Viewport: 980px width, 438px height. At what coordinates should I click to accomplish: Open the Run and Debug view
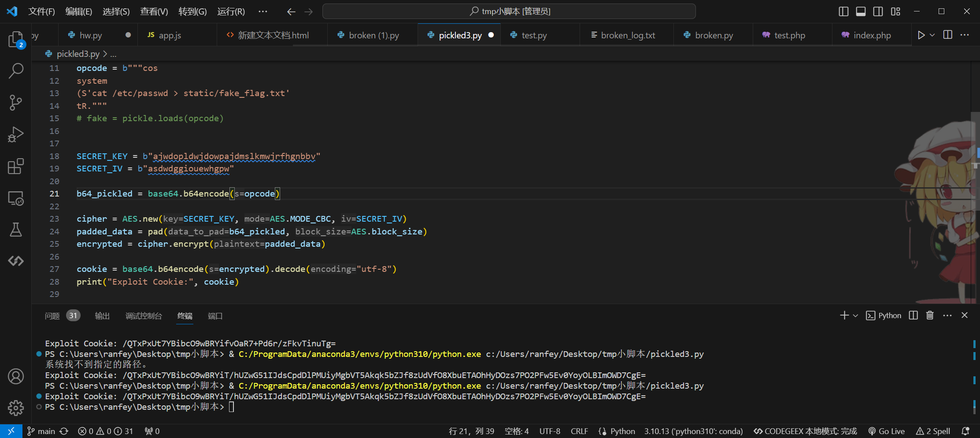pyautogui.click(x=16, y=134)
